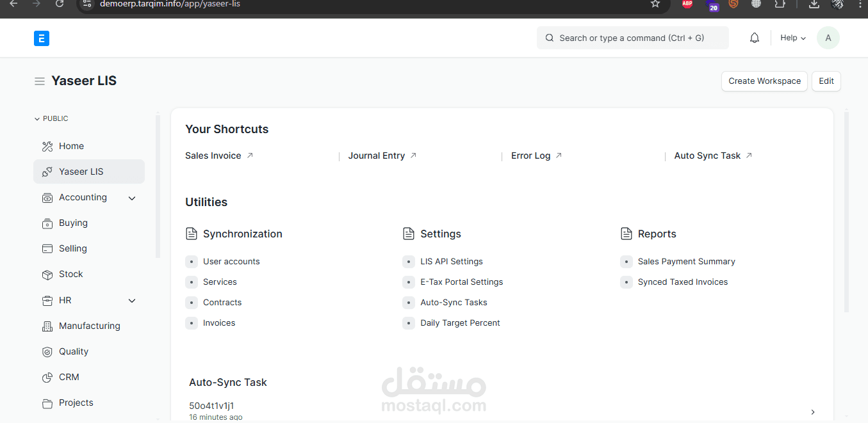The width and height of the screenshot is (868, 423).
Task: Open E-Tax Portal Settings link
Action: click(462, 282)
